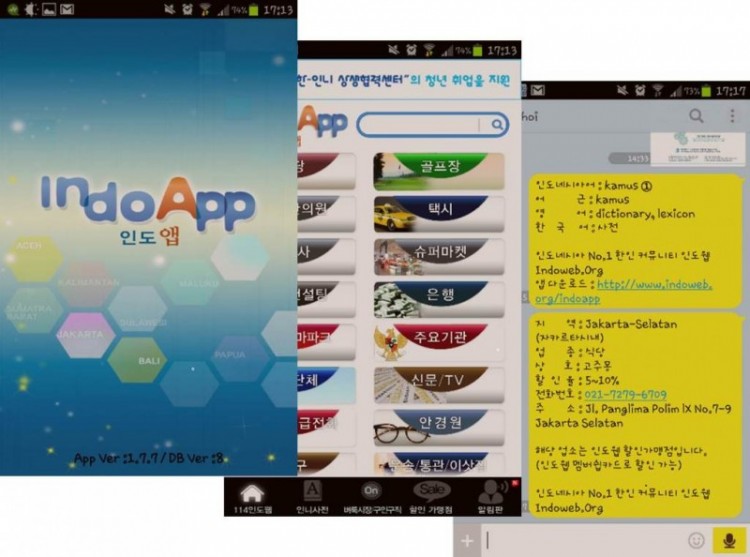Open the three-dot overflow menu in the chat

[732, 116]
